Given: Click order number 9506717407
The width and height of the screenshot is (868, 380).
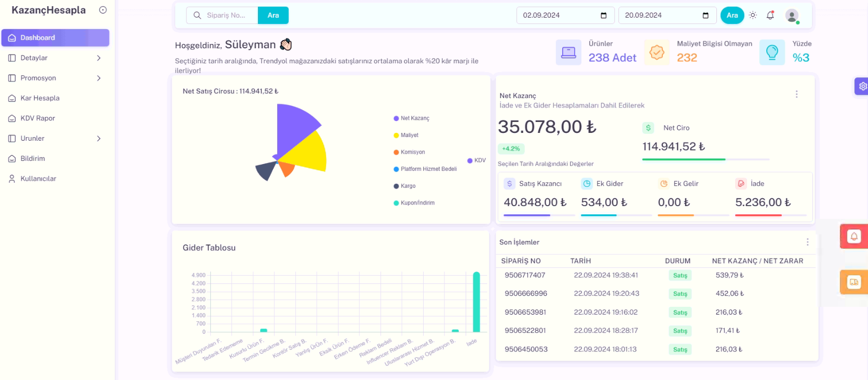Looking at the screenshot, I should pyautogui.click(x=525, y=275).
